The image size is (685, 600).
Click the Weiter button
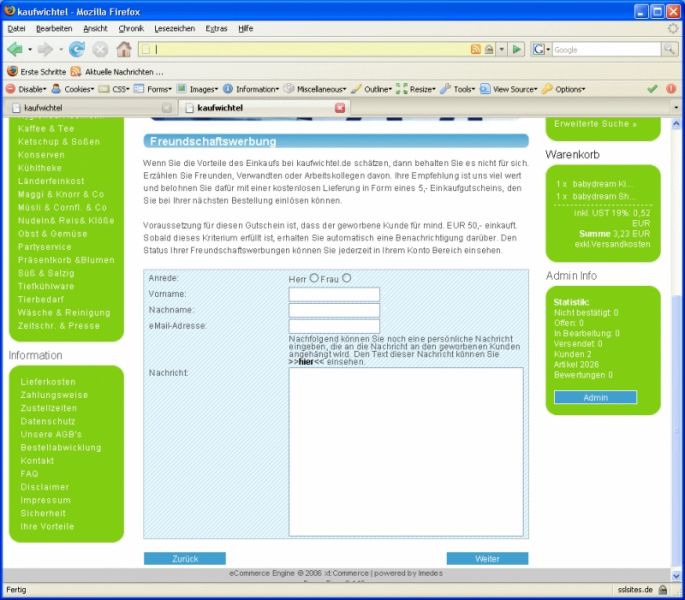(x=487, y=558)
